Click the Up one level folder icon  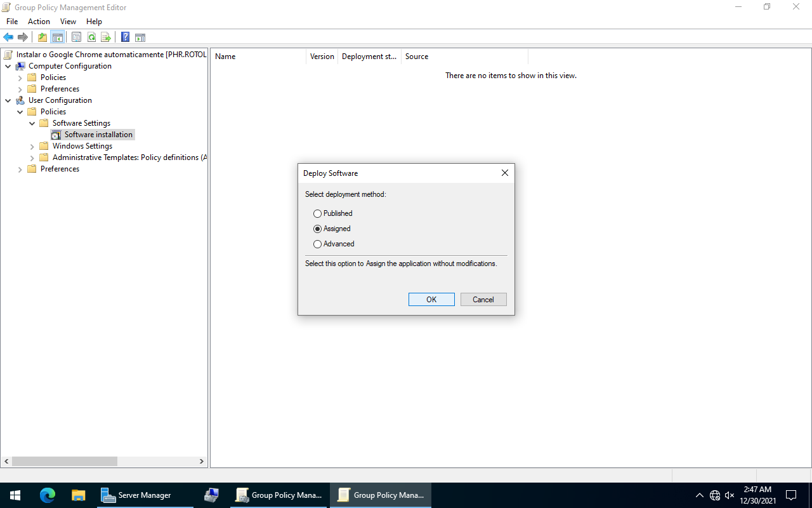pos(43,37)
